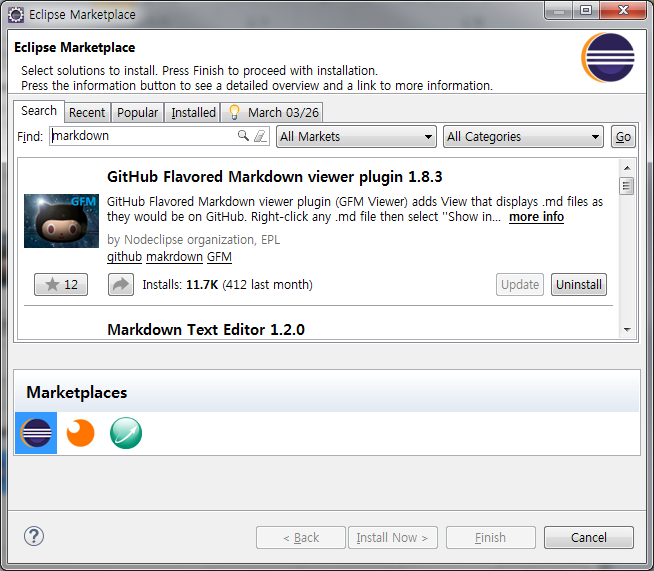Click the Markdown Text Editor 1.2.0 title

[206, 330]
